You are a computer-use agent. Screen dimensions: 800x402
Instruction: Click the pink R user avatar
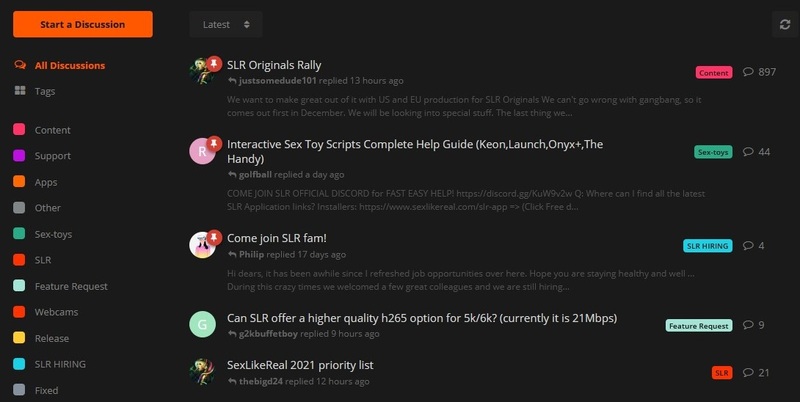pyautogui.click(x=203, y=151)
